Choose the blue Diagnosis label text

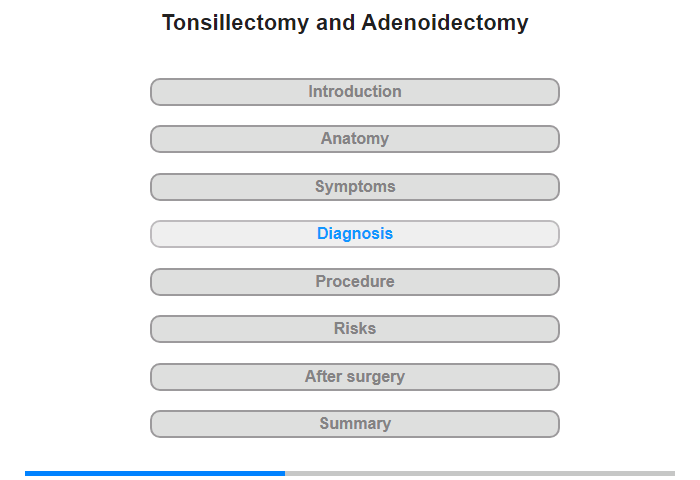[354, 234]
